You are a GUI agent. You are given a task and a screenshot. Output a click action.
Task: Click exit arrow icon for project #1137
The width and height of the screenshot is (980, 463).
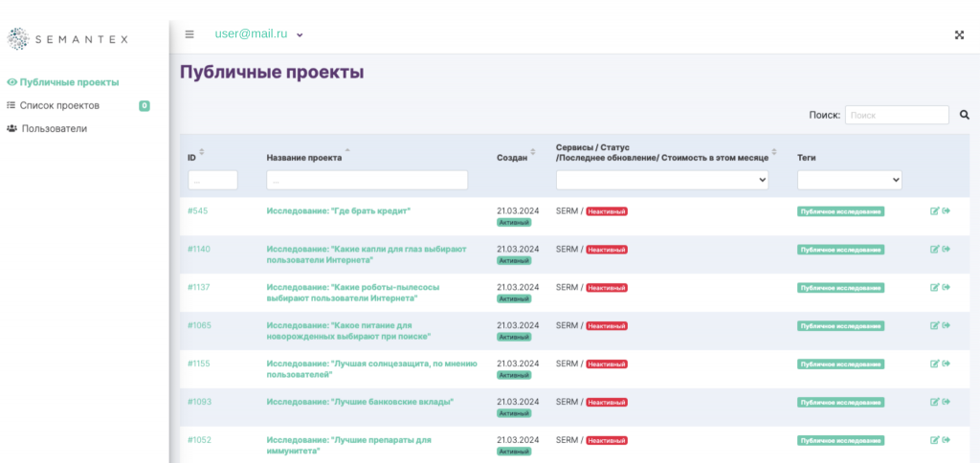(x=947, y=287)
